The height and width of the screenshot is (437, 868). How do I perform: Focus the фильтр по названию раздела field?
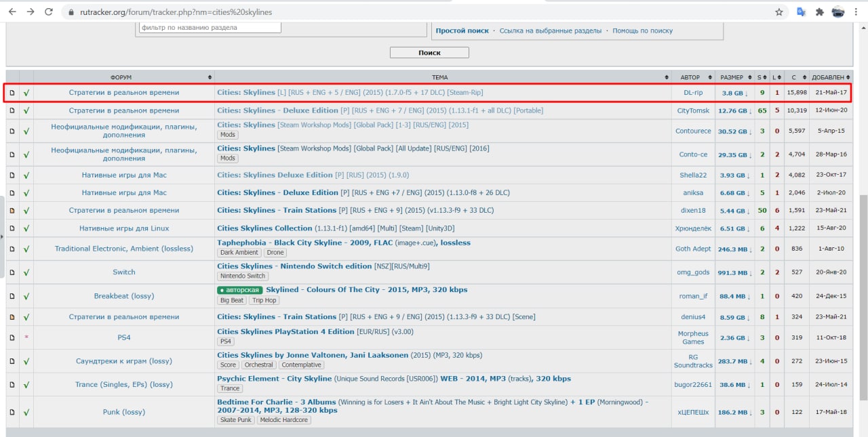210,28
